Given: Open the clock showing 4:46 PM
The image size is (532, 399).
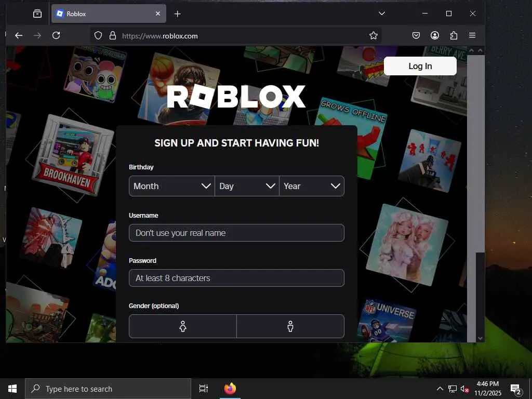Looking at the screenshot, I should coord(487,389).
